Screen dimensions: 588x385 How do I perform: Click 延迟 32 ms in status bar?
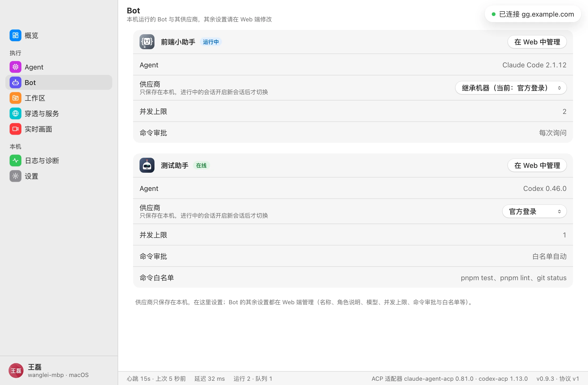tap(210, 379)
